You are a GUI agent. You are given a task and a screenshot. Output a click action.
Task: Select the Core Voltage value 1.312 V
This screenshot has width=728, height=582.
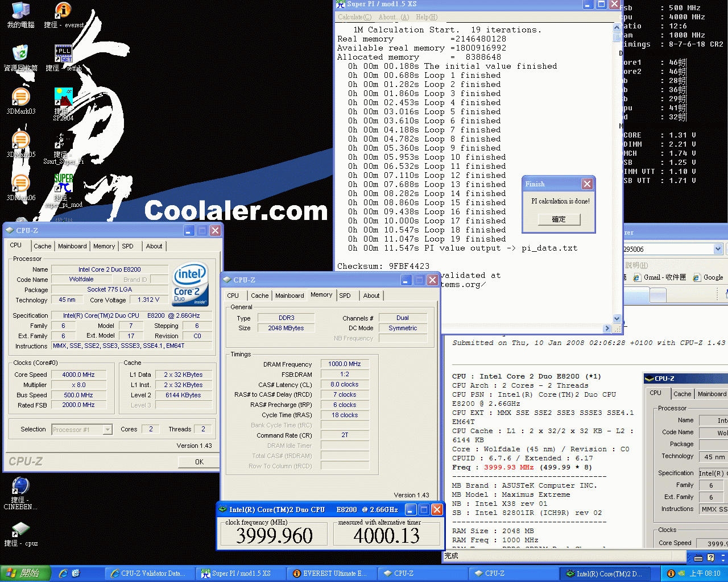point(148,300)
